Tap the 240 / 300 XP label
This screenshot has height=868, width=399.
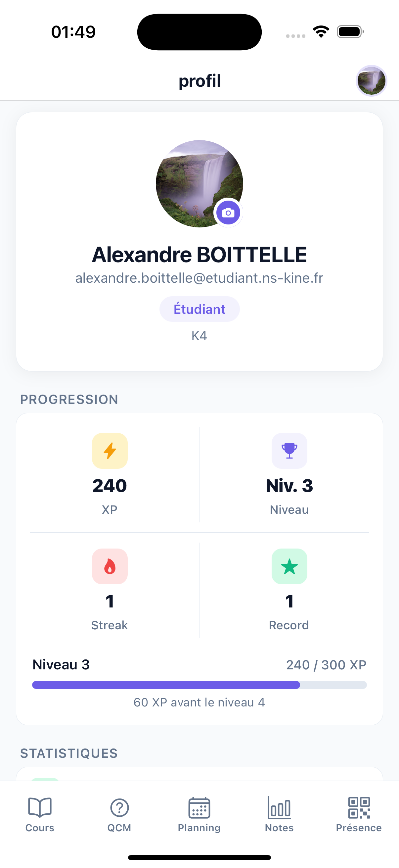(x=326, y=665)
